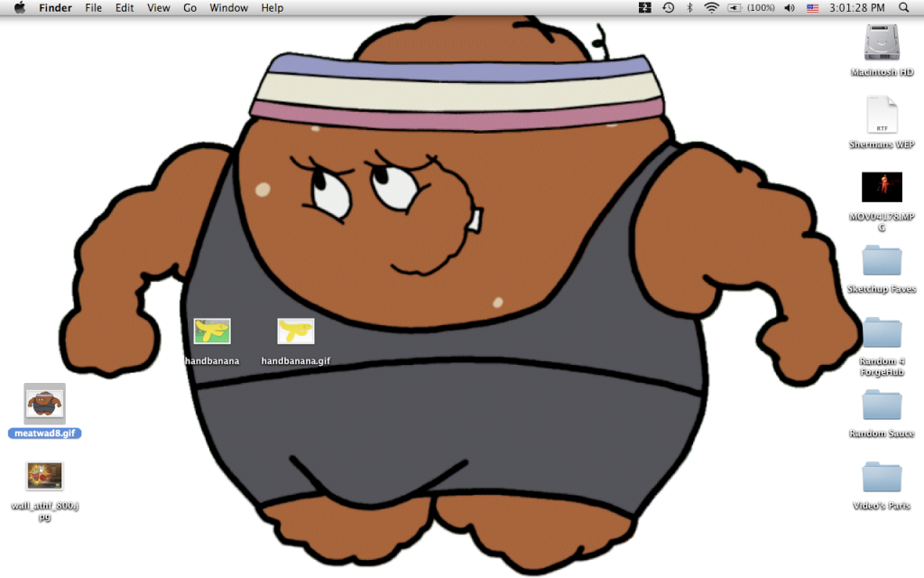Select the MOV04178.MPG video thumbnail
Screen dimensions: 924x578
882,187
